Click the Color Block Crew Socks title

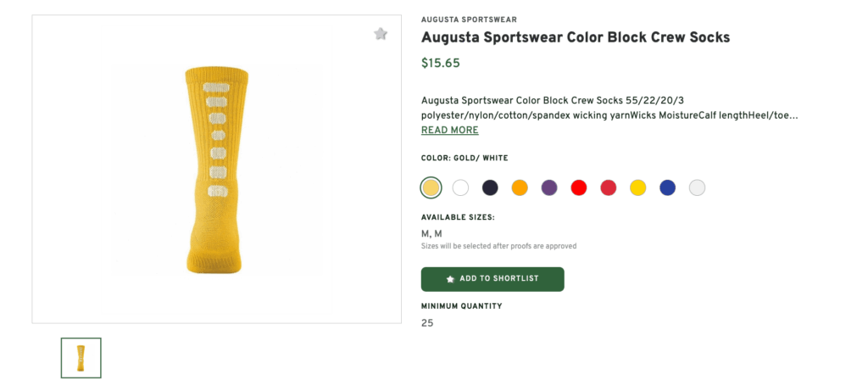point(576,37)
